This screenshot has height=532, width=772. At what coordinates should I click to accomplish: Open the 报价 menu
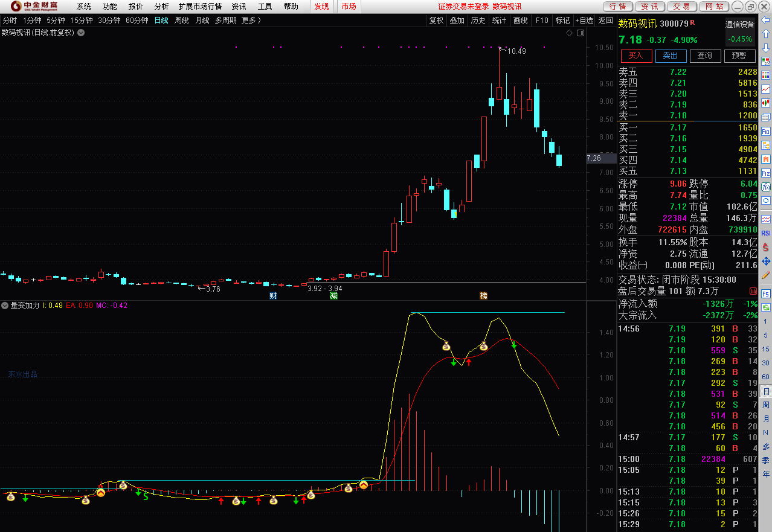(136, 7)
